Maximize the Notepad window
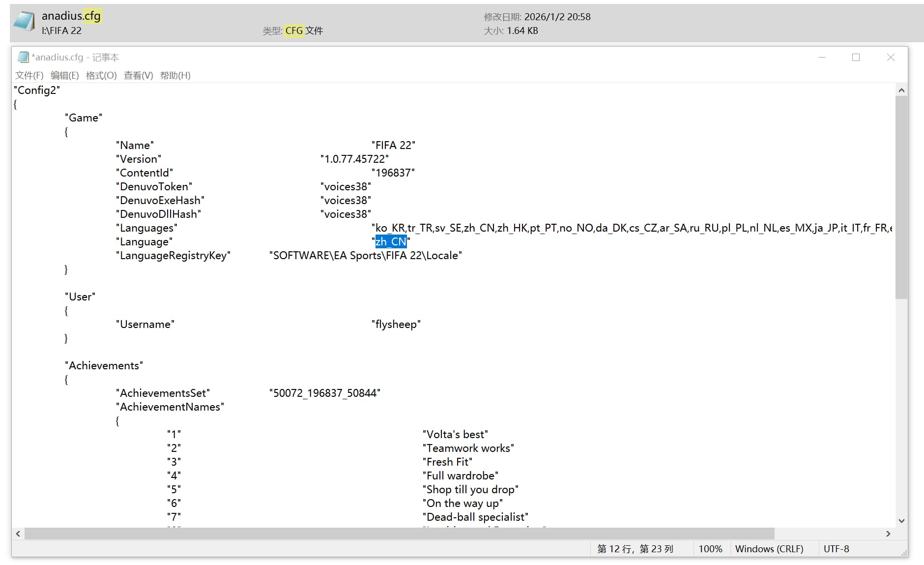Viewport: 924px width, 565px height. pos(856,58)
